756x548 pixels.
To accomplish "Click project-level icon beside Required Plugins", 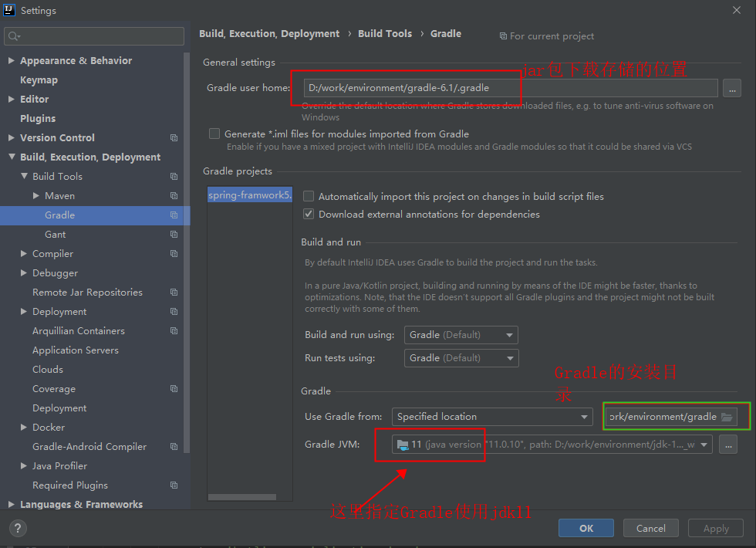I will (174, 485).
